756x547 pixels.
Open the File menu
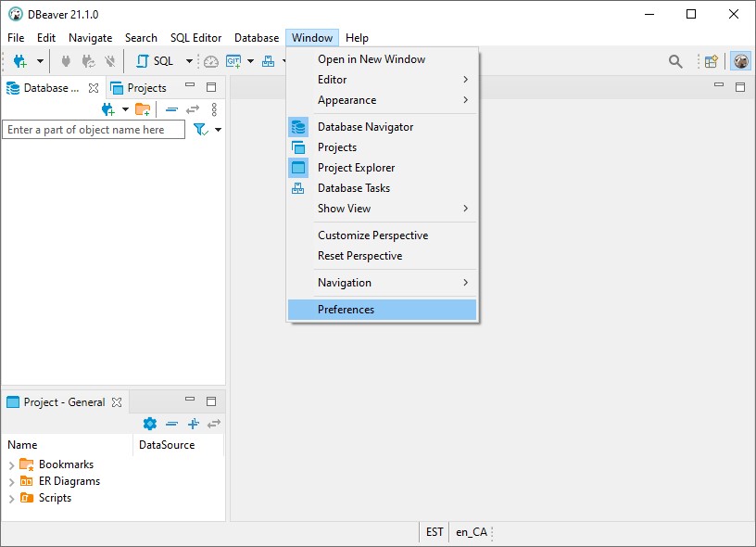click(16, 38)
